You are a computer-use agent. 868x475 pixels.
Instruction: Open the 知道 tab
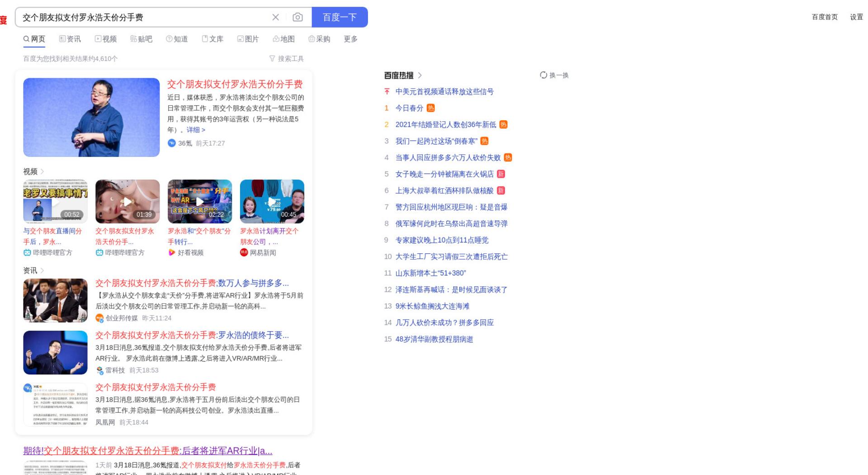click(x=177, y=39)
